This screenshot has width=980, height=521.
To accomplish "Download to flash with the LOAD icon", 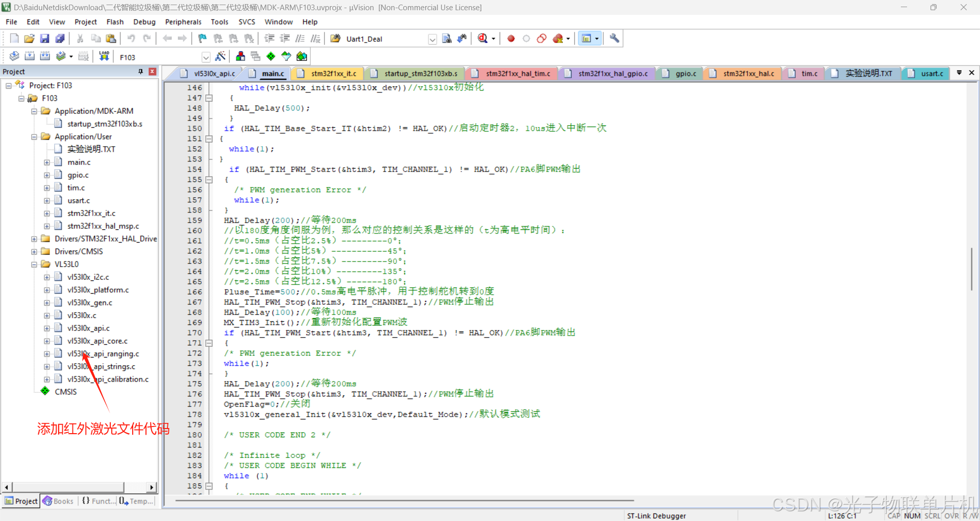I will (104, 57).
